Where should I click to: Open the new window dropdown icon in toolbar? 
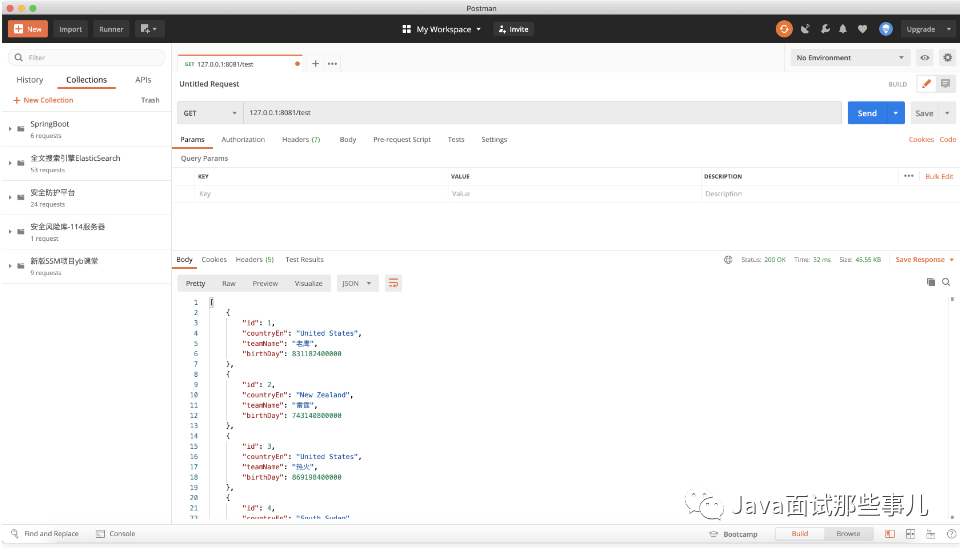pyautogui.click(x=148, y=29)
